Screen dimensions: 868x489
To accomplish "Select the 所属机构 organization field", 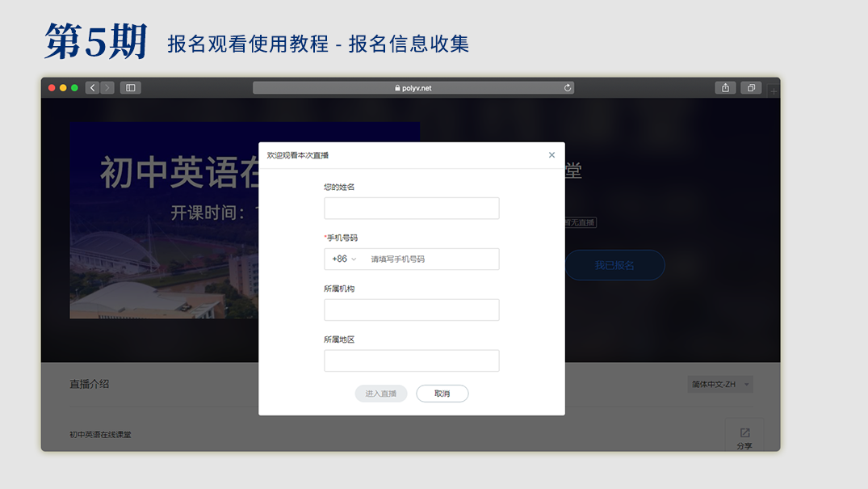I will click(x=411, y=310).
